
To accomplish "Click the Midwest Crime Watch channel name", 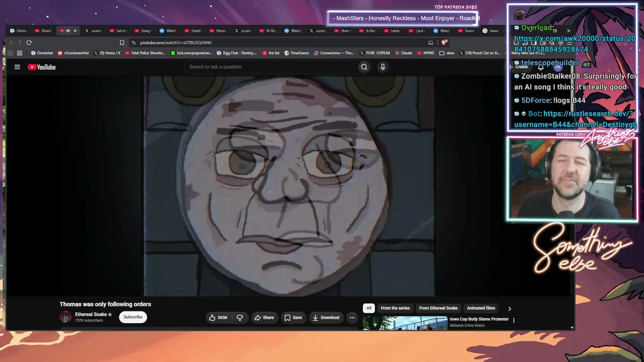I will [x=467, y=326].
